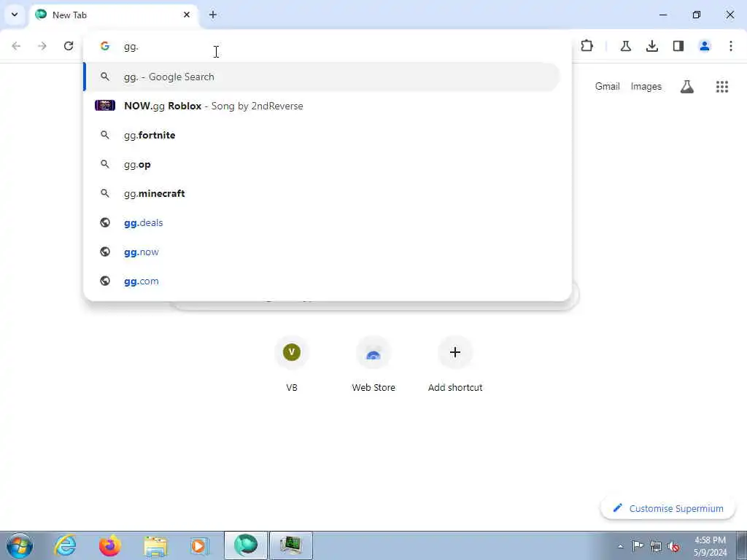Open the Downloads icon
The width and height of the screenshot is (747, 560).
(x=651, y=46)
